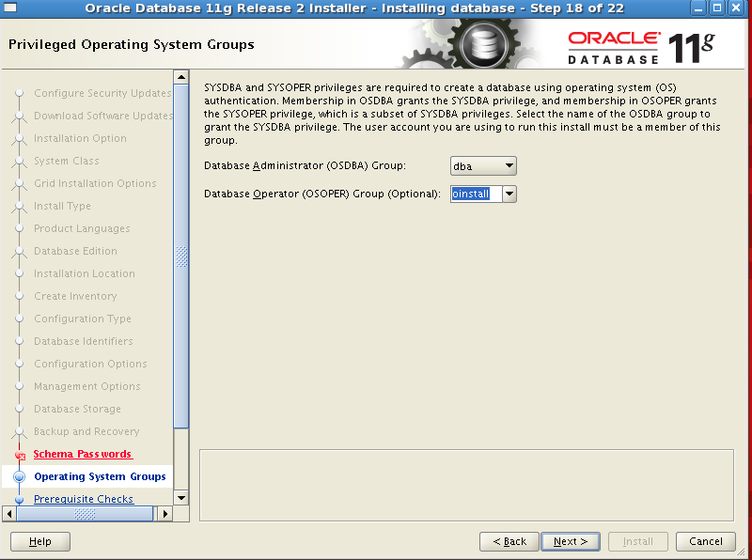Viewport: 752px width, 560px height.
Task: Click the Configuration Type step
Action: pos(83,319)
